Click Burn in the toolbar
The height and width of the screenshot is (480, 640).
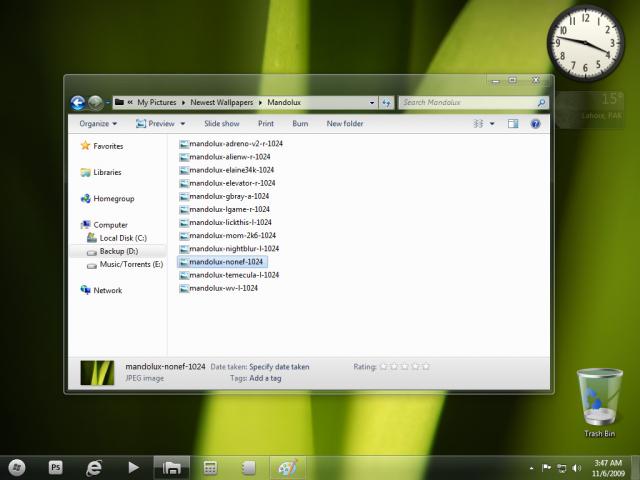click(300, 123)
